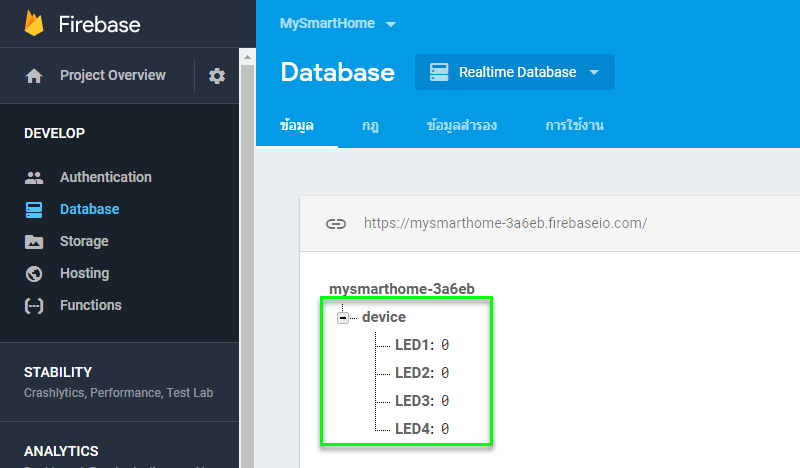Click the database URL link icon
Viewport: 800px width, 468px height.
336,224
